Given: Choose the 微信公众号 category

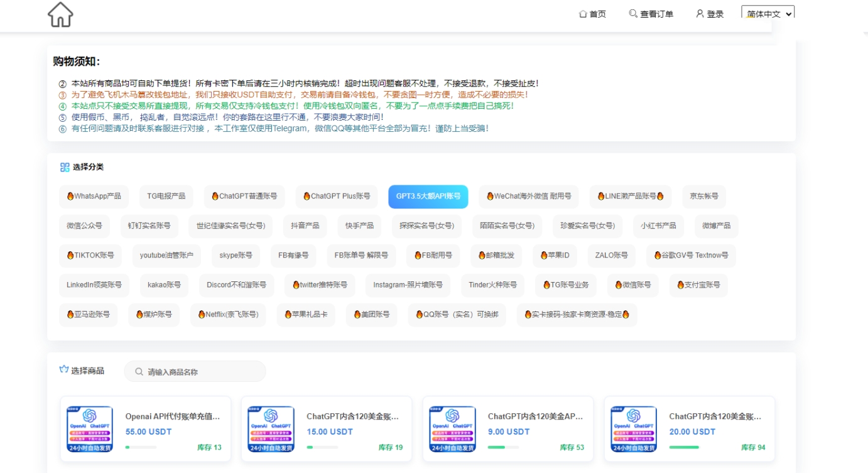Looking at the screenshot, I should 84,226.
